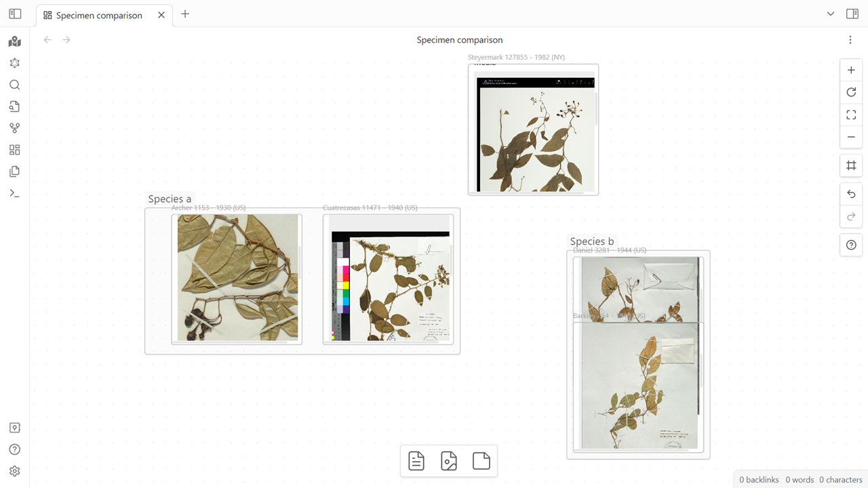Add a text card to canvas
The width and height of the screenshot is (868, 488).
(x=416, y=461)
